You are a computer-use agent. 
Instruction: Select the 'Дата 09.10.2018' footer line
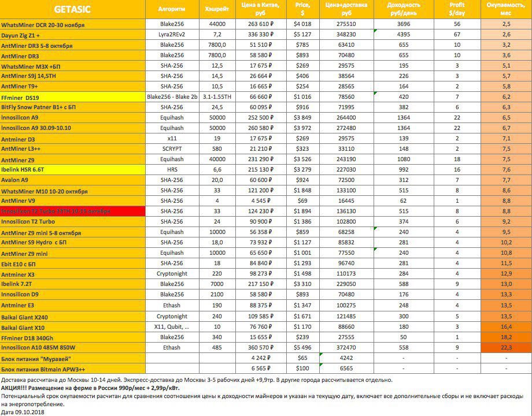(x=23, y=413)
